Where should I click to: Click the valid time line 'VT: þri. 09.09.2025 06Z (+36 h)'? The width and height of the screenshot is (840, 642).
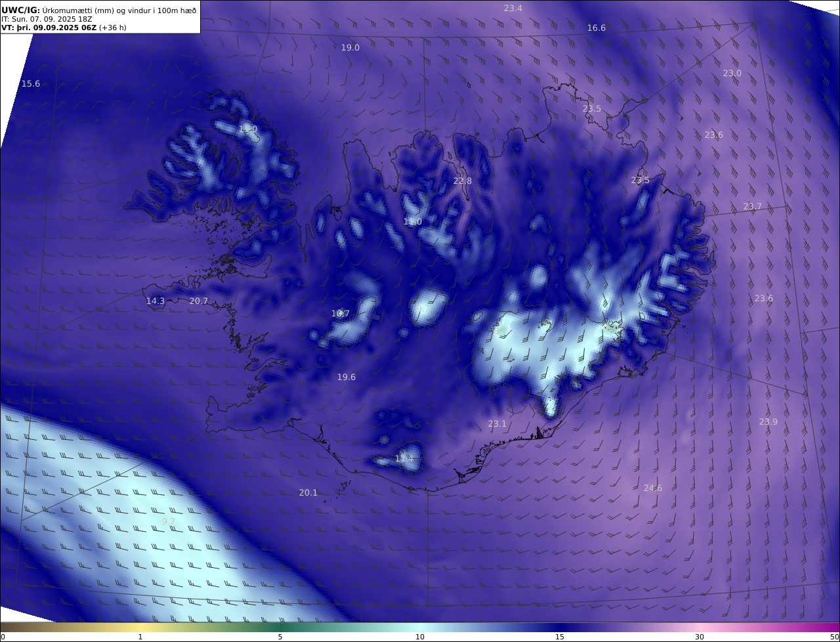(x=64, y=28)
